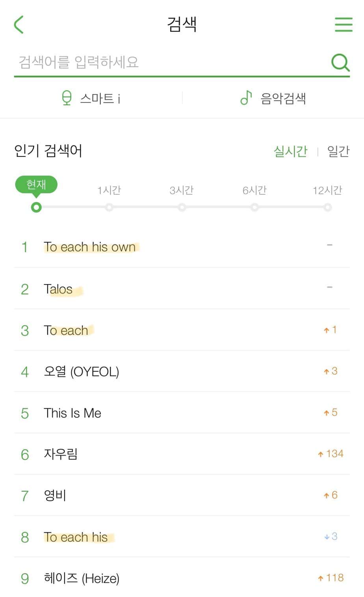Image resolution: width=364 pixels, height=597 pixels.
Task: Select the 12시간 timeline point
Action: click(x=327, y=207)
